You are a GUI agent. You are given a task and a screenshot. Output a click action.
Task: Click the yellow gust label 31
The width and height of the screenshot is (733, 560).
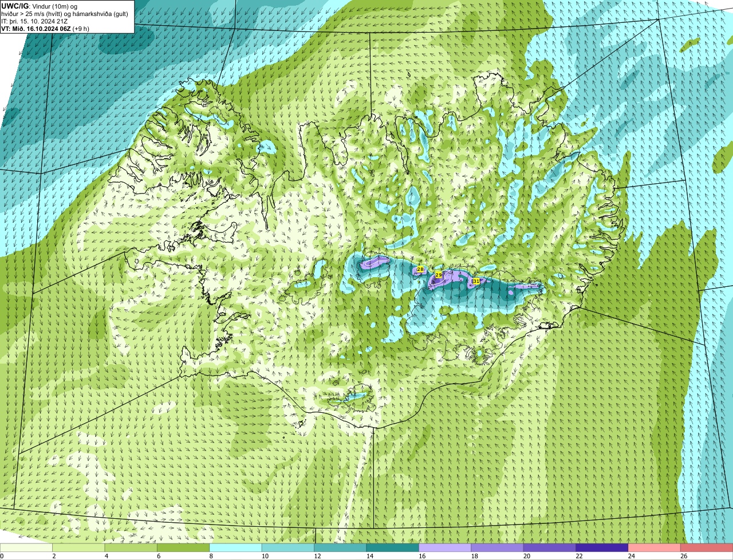476,281
